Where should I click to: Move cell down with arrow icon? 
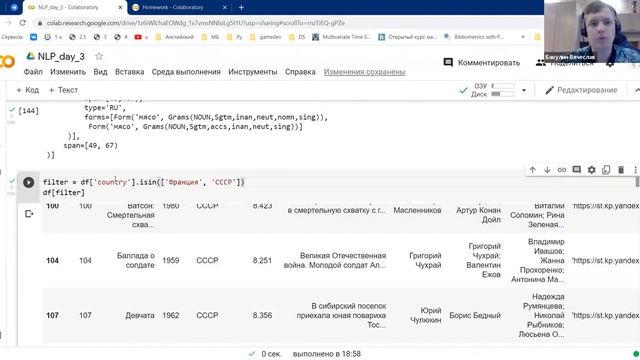tap(547, 170)
